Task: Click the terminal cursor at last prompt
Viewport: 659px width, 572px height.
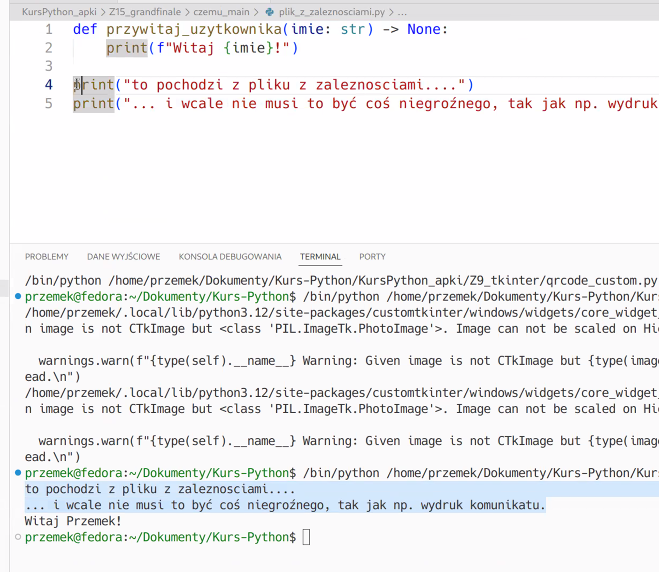Action: [x=306, y=537]
